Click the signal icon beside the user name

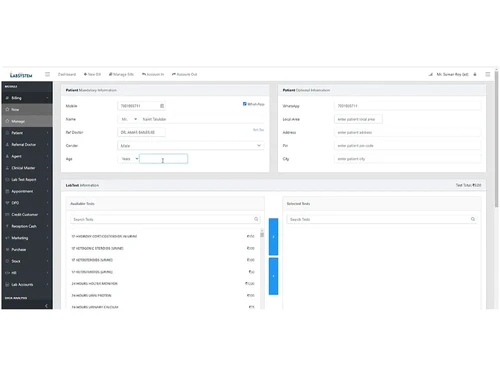pos(430,74)
